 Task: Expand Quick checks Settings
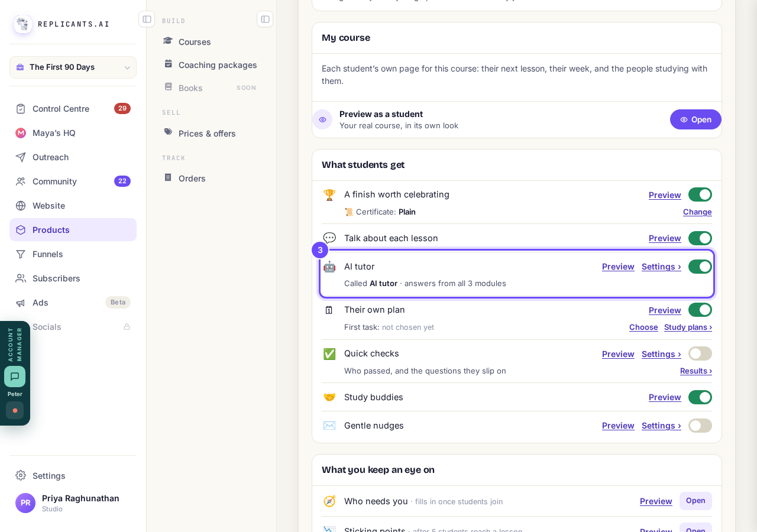[661, 354]
